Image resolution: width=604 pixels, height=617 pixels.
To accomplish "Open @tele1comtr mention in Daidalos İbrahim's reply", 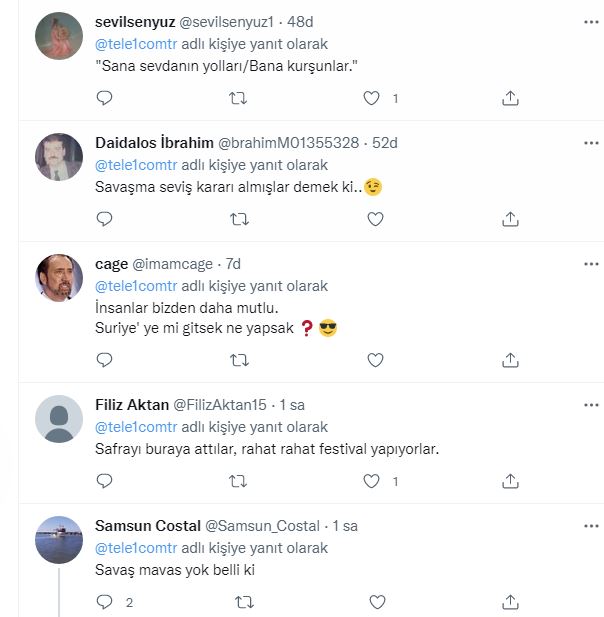I will pos(136,165).
